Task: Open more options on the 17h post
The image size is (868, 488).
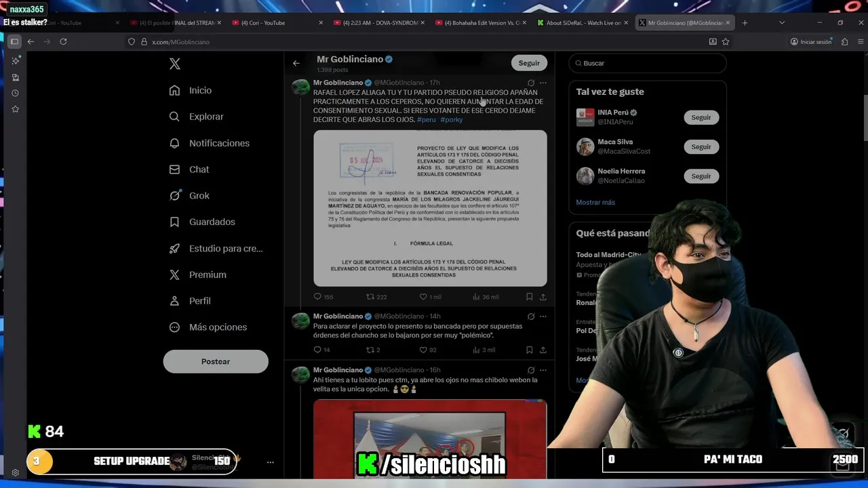Action: 543,83
